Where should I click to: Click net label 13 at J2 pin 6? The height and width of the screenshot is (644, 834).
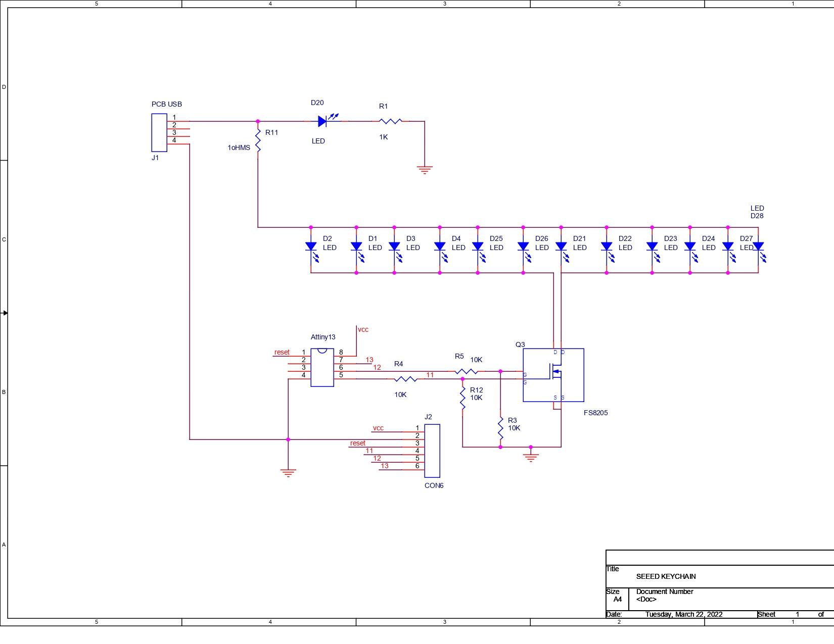pos(385,466)
